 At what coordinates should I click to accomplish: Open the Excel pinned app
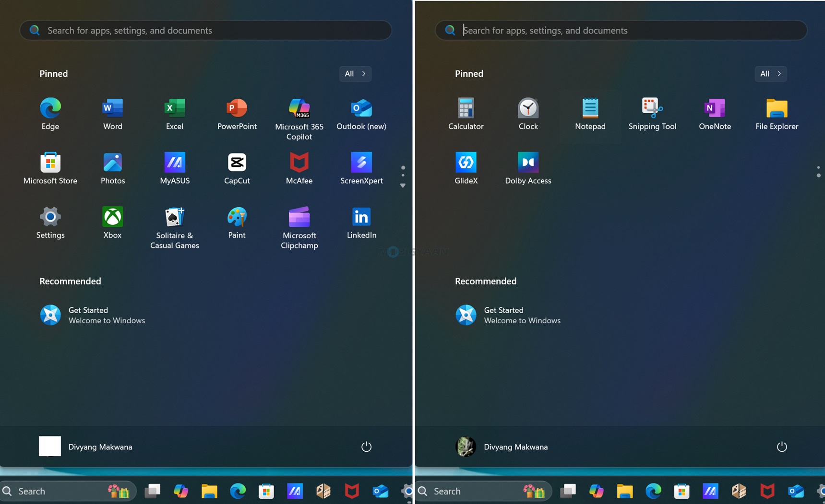click(175, 114)
